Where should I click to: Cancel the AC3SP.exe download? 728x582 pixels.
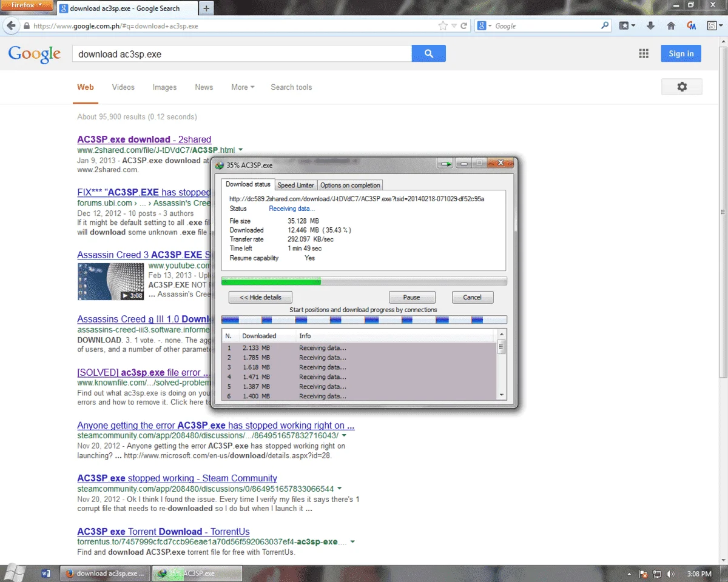(x=473, y=297)
